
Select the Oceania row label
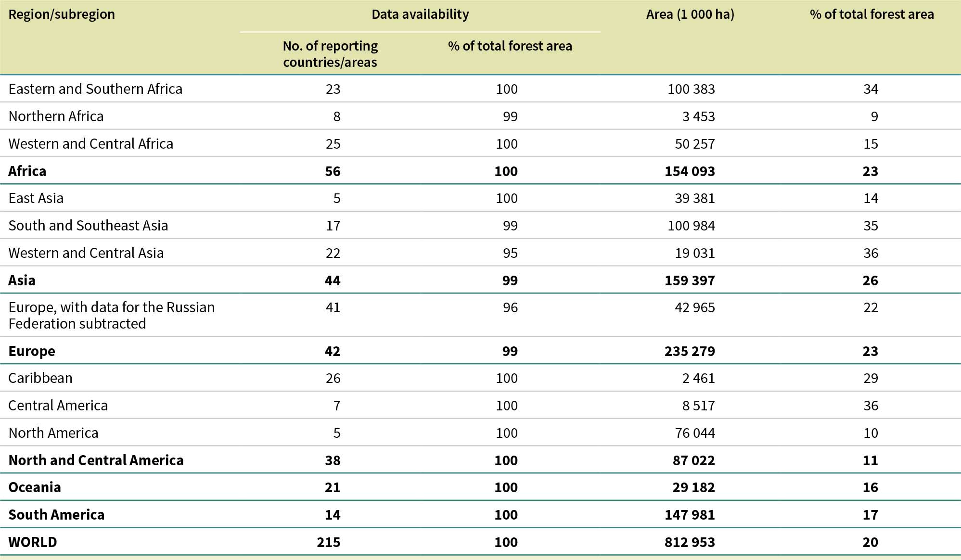[x=35, y=487]
